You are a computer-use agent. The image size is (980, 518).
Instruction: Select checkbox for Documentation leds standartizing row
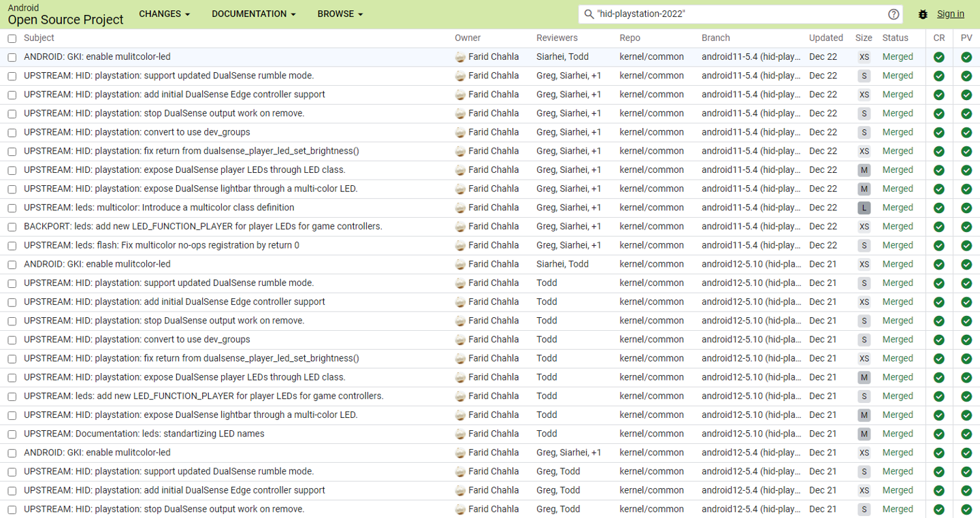pos(12,434)
